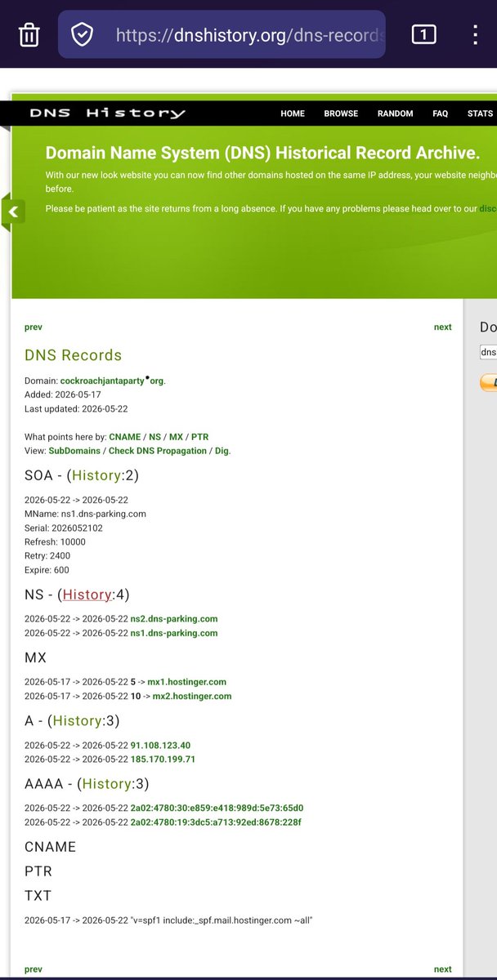Tap the trash can icon in browser bar

click(28, 34)
